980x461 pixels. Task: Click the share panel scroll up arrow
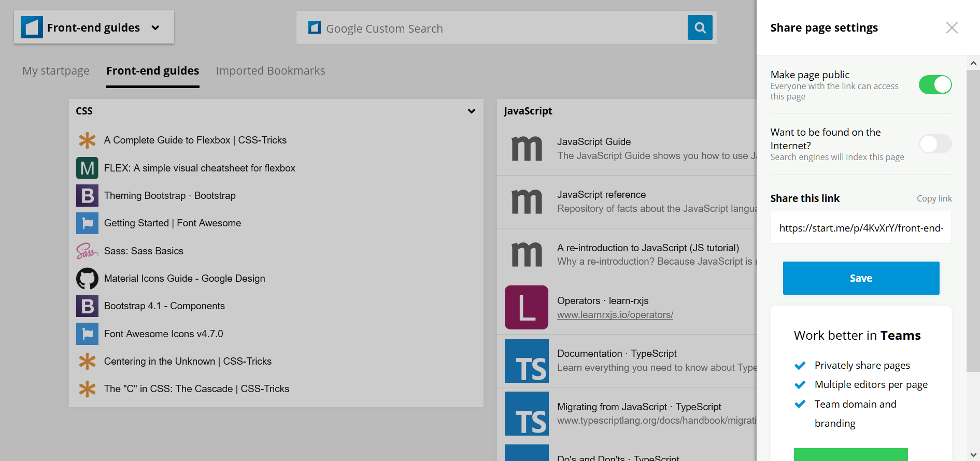pyautogui.click(x=973, y=64)
